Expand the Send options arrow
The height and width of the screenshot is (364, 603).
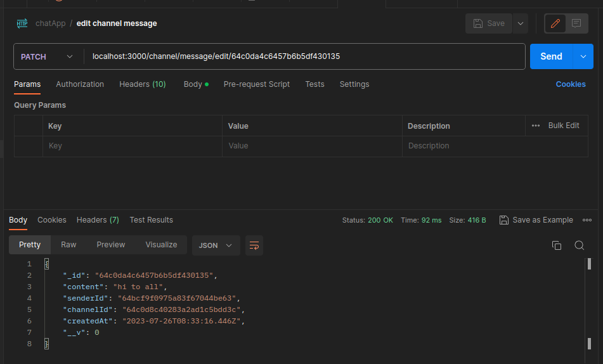(x=583, y=56)
